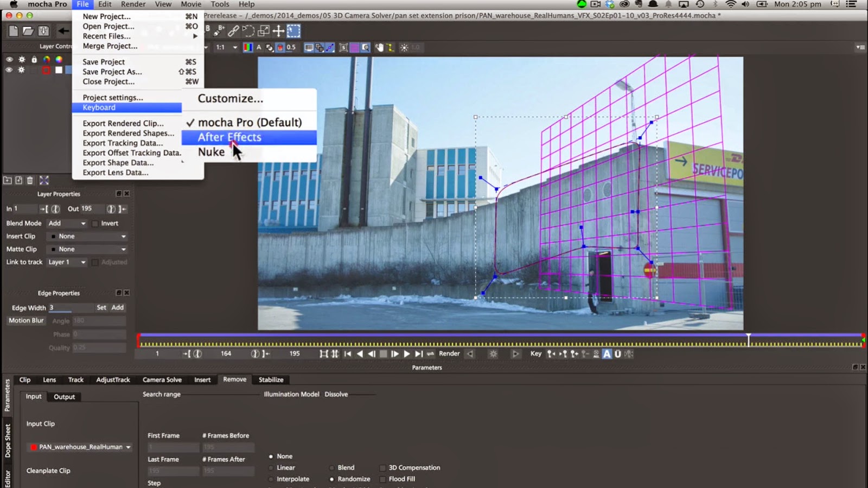Toggle alpha channel view A icon
868x488 pixels.
(259, 47)
